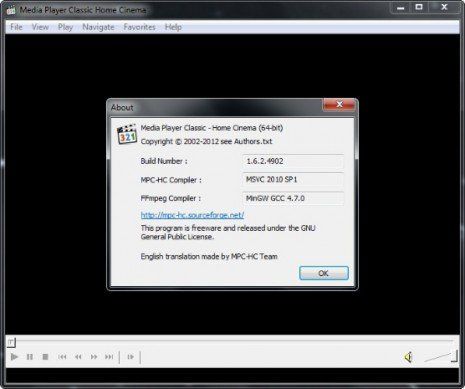Decrease playback speed with the rewind icon
465x389 pixels.
tap(78, 357)
